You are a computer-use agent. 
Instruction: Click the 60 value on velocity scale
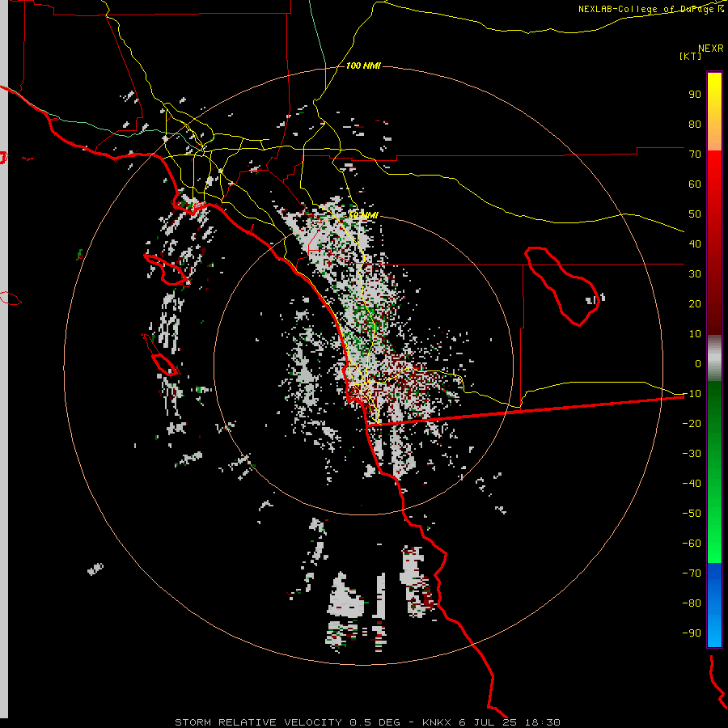pyautogui.click(x=695, y=184)
